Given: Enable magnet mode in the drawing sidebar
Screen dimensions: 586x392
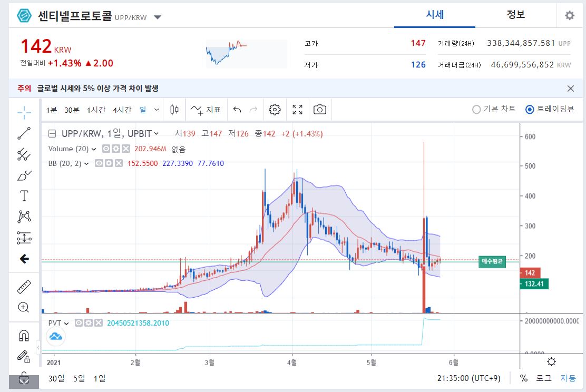Looking at the screenshot, I should click(24, 335).
